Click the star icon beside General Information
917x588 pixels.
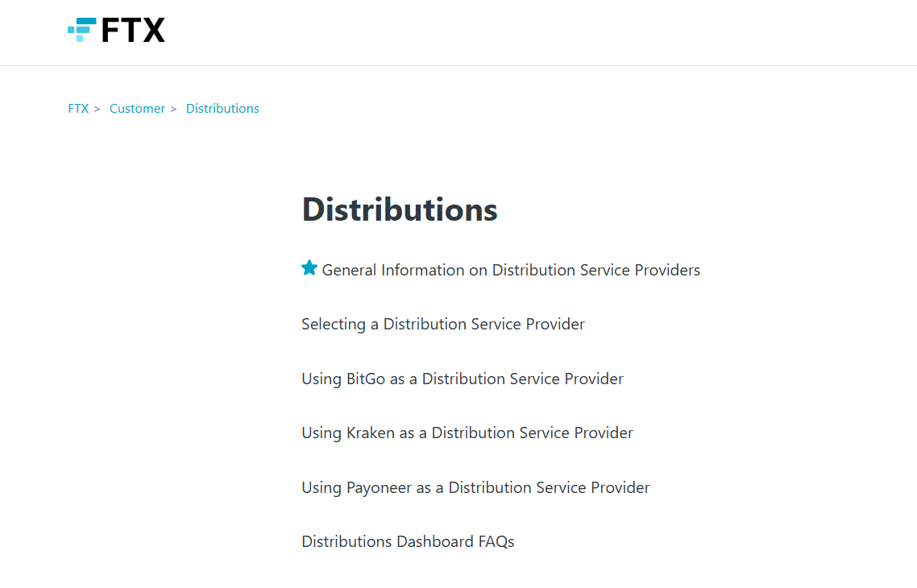tap(309, 268)
